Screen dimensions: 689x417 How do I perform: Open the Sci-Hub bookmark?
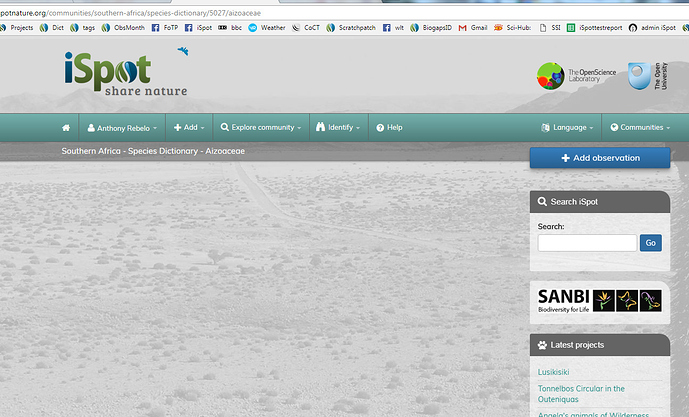click(x=512, y=28)
